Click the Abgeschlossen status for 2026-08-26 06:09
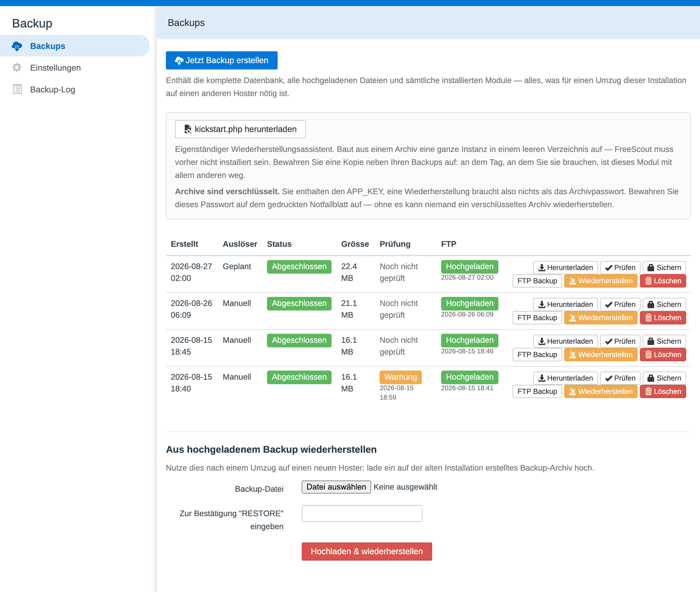Screen dimensions: 700x592 click(299, 303)
